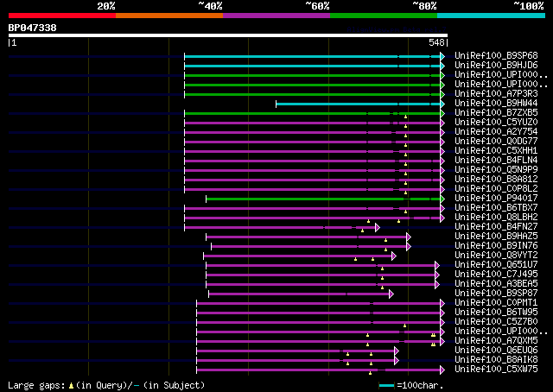
Task: Click the arrowhead ending the B8AIK8 alignment
Action: (x=397, y=361)
